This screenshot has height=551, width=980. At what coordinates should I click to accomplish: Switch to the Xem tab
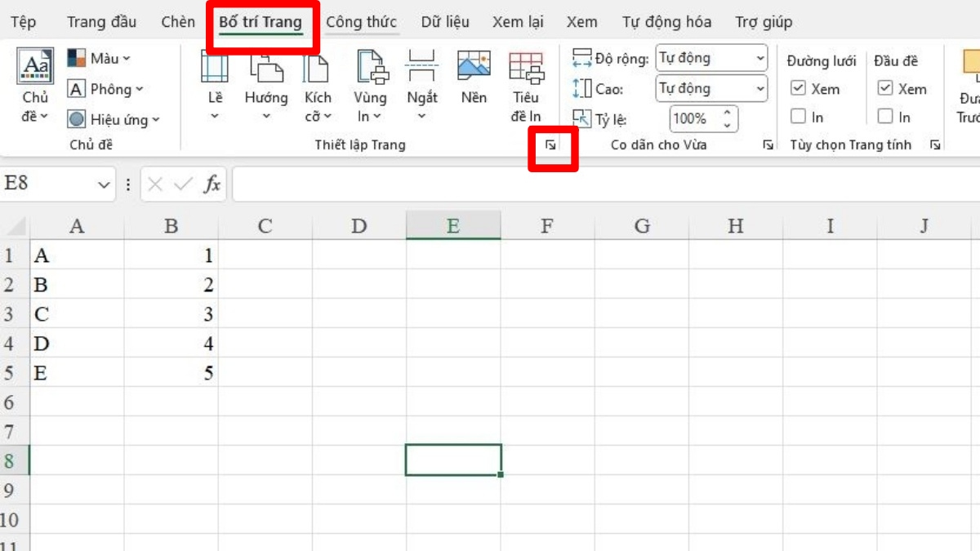tap(581, 22)
